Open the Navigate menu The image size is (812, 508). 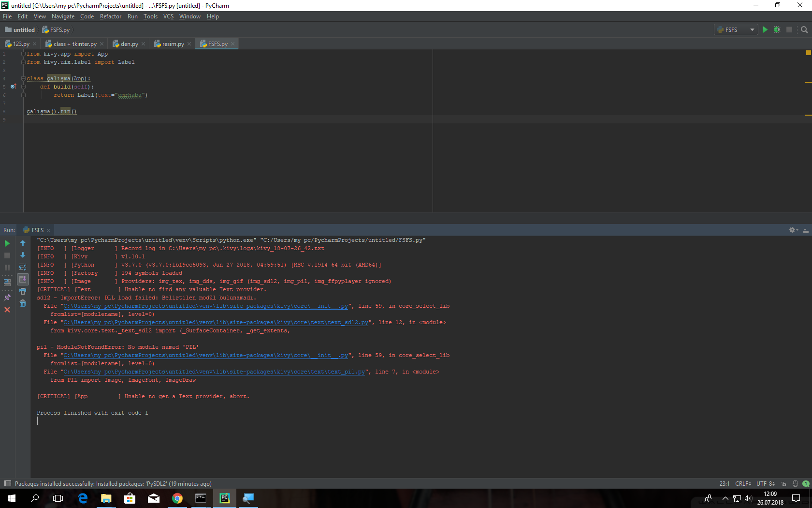point(63,16)
